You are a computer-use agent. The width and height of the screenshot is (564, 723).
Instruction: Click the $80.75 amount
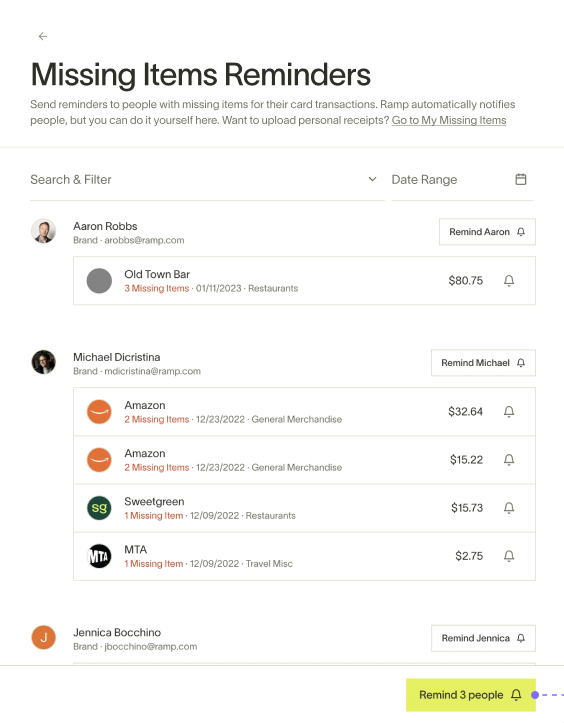466,281
